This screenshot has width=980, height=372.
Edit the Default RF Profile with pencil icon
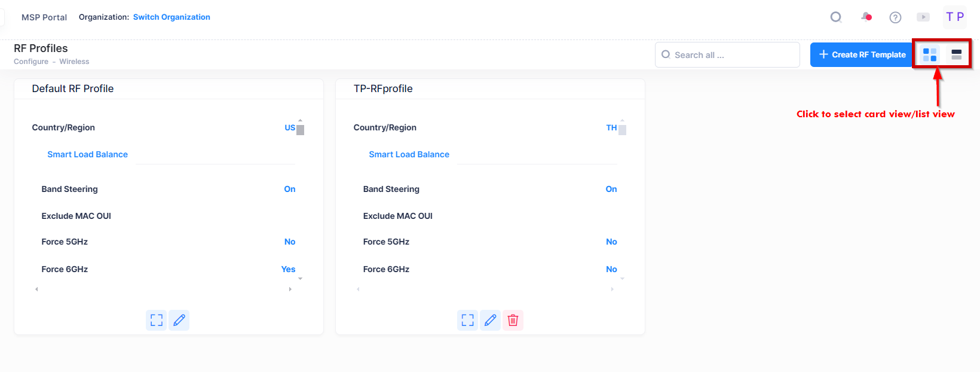179,320
